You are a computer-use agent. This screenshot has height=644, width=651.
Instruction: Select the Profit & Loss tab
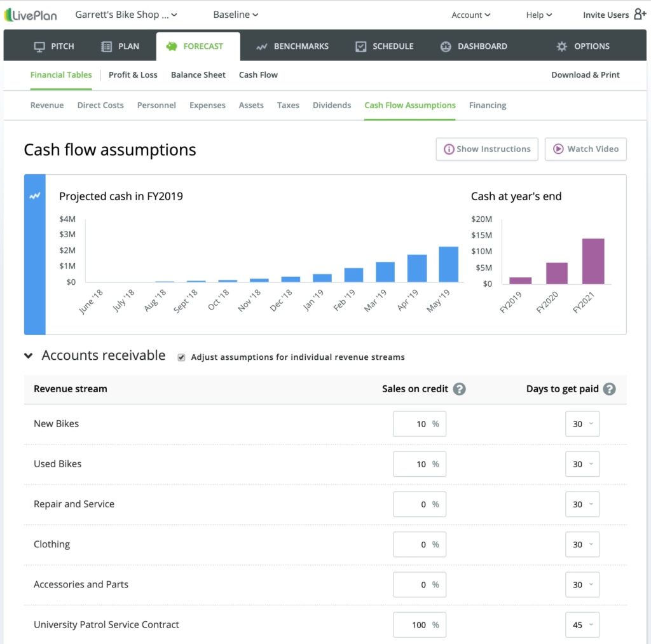(x=133, y=74)
